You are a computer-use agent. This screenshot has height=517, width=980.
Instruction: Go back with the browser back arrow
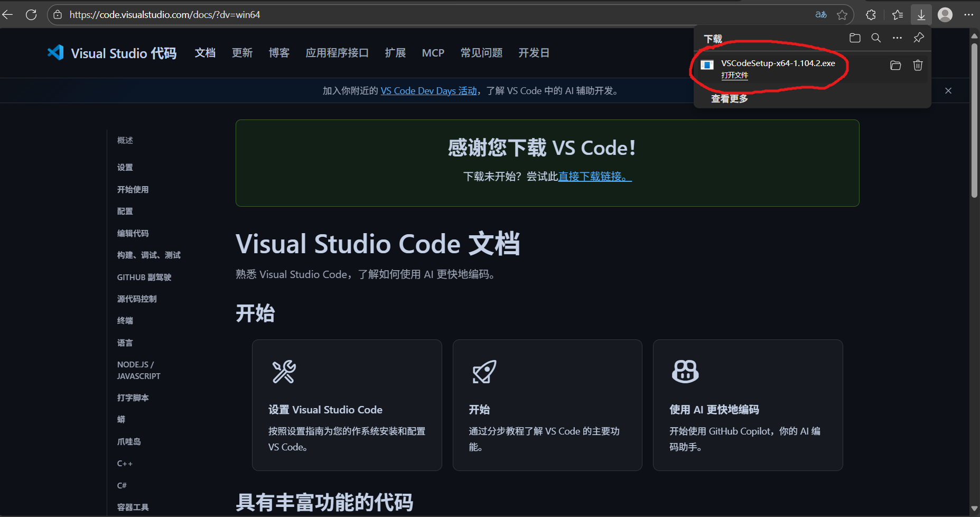pos(8,15)
